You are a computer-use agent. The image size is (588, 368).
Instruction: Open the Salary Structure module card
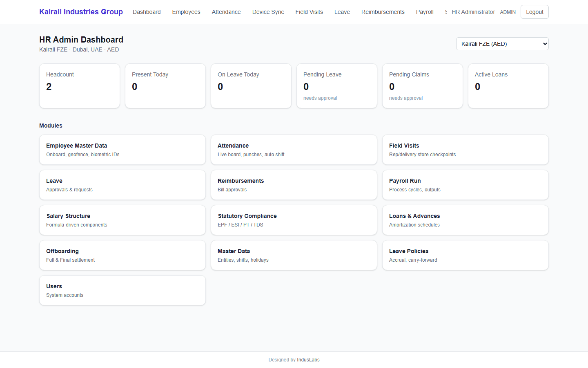coord(122,220)
